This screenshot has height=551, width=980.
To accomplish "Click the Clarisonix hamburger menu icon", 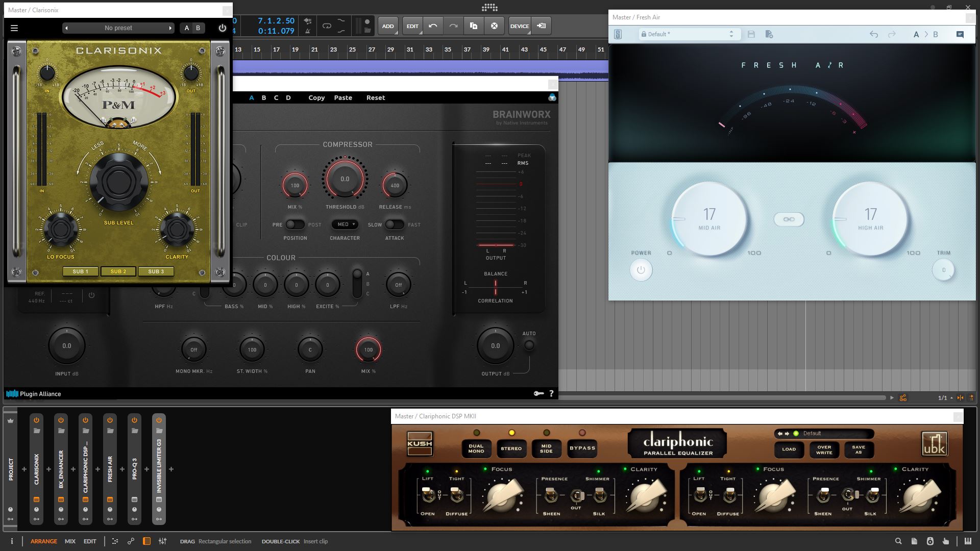I will [x=14, y=28].
